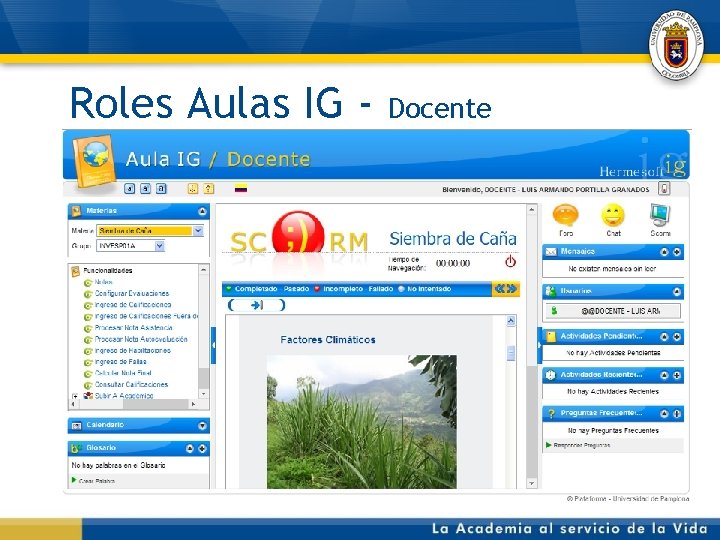720x540 pixels.
Task: Click the third font-size toolbar icon
Action: (161, 189)
